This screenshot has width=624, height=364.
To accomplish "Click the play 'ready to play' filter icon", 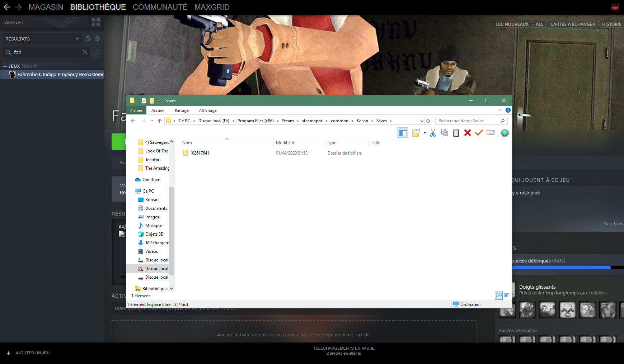I will click(x=97, y=39).
